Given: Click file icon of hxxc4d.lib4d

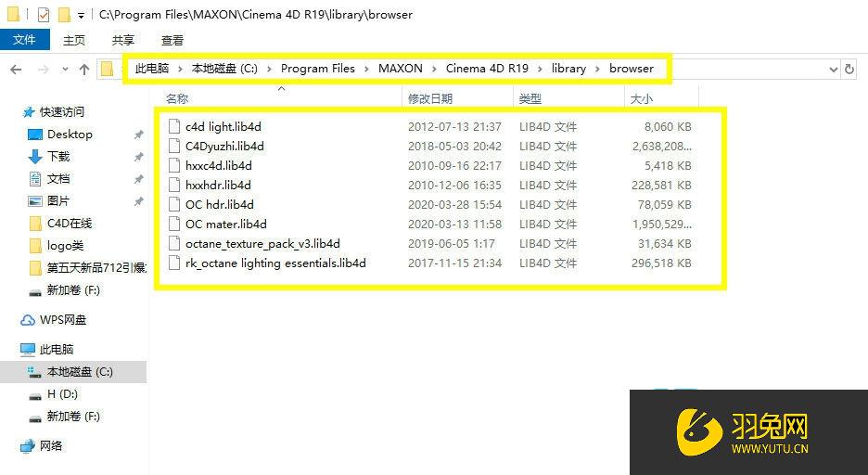Looking at the screenshot, I should pyautogui.click(x=174, y=165).
